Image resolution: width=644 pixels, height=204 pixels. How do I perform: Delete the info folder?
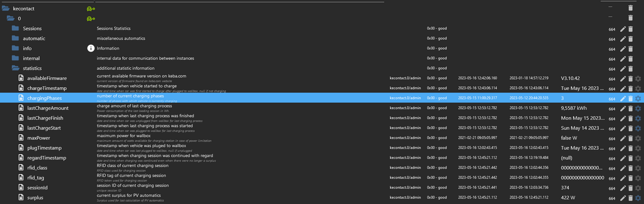pyautogui.click(x=630, y=49)
